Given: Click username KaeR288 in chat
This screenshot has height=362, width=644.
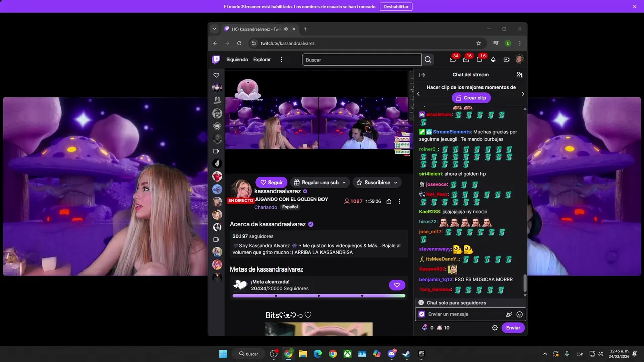Looking at the screenshot, I should (x=430, y=212).
